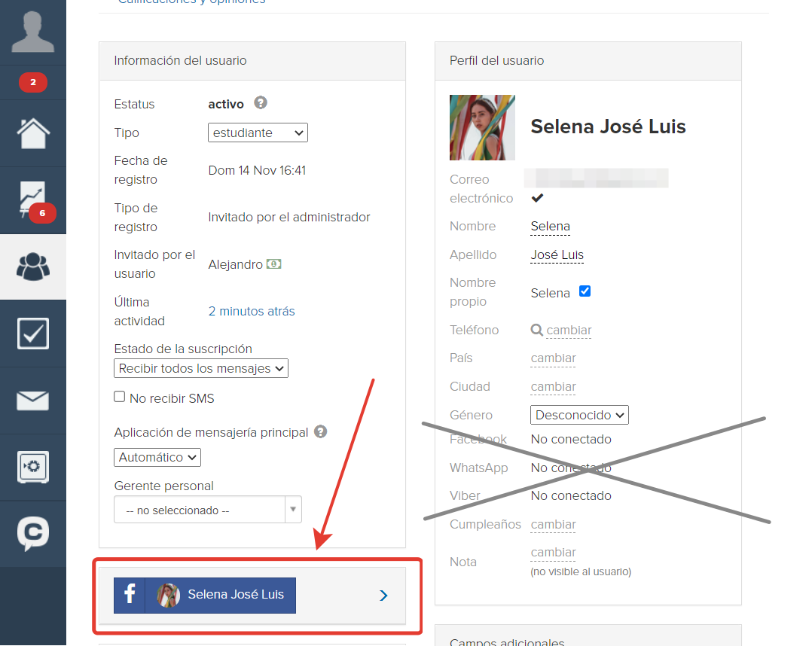Uncheck the Nombre propio checkbox
The width and height of the screenshot is (812, 646).
[x=585, y=291]
